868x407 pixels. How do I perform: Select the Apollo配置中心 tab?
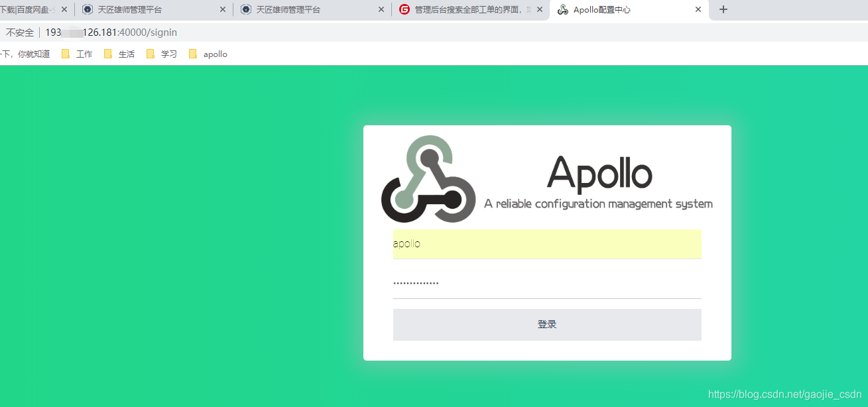[x=629, y=10]
